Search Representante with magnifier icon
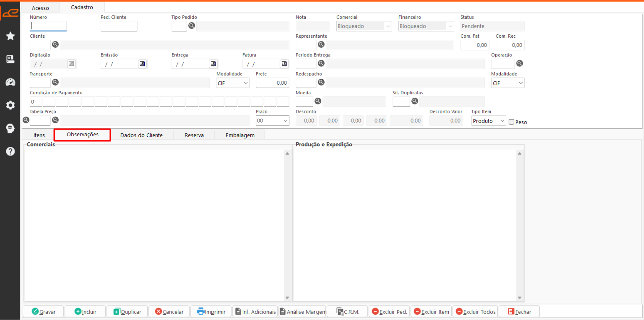Viewport: 644px width, 320px height. coord(321,44)
